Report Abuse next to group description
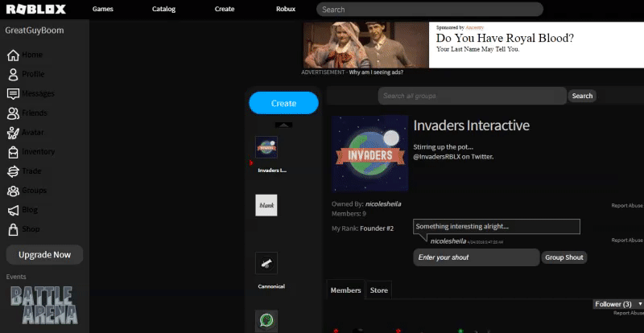 [x=627, y=206]
